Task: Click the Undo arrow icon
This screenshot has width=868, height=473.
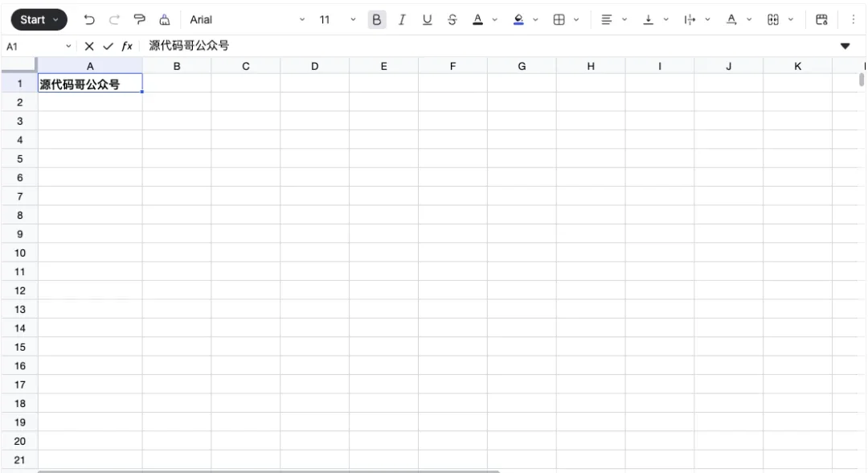Action: pos(89,19)
